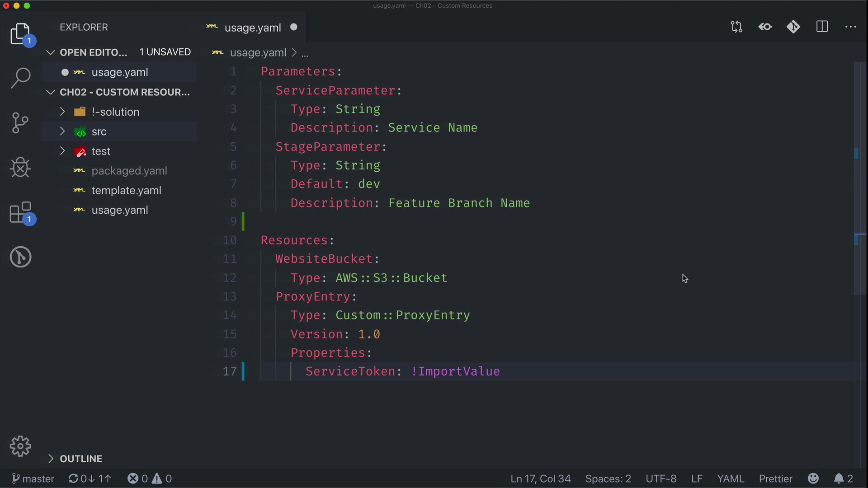Click the editor minimap scrollbar slider

click(x=859, y=178)
